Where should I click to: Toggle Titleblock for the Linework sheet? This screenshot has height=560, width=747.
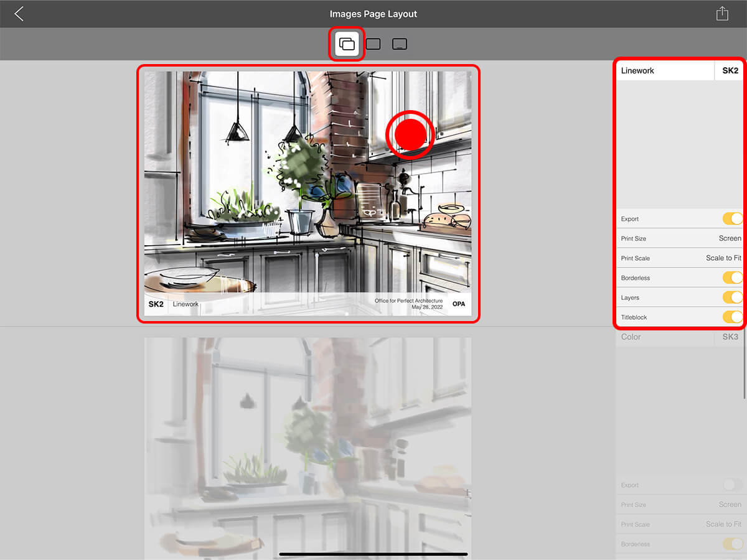click(x=732, y=317)
